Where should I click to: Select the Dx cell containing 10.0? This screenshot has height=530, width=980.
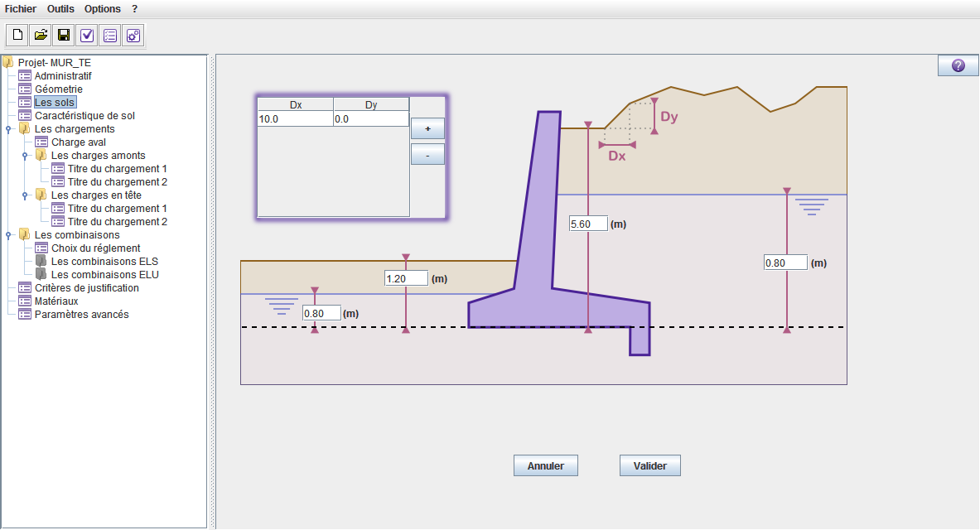point(296,118)
